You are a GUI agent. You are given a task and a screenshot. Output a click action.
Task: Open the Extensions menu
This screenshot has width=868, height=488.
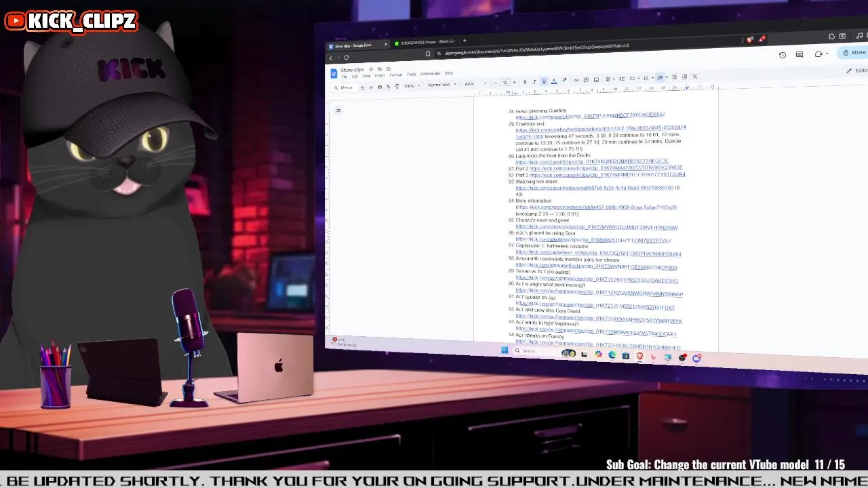coord(431,73)
